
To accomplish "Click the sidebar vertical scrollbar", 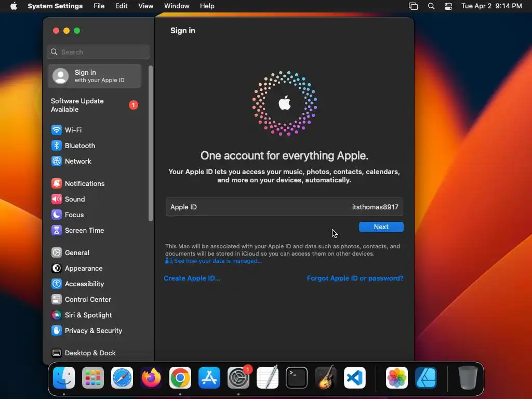I will pos(151,143).
